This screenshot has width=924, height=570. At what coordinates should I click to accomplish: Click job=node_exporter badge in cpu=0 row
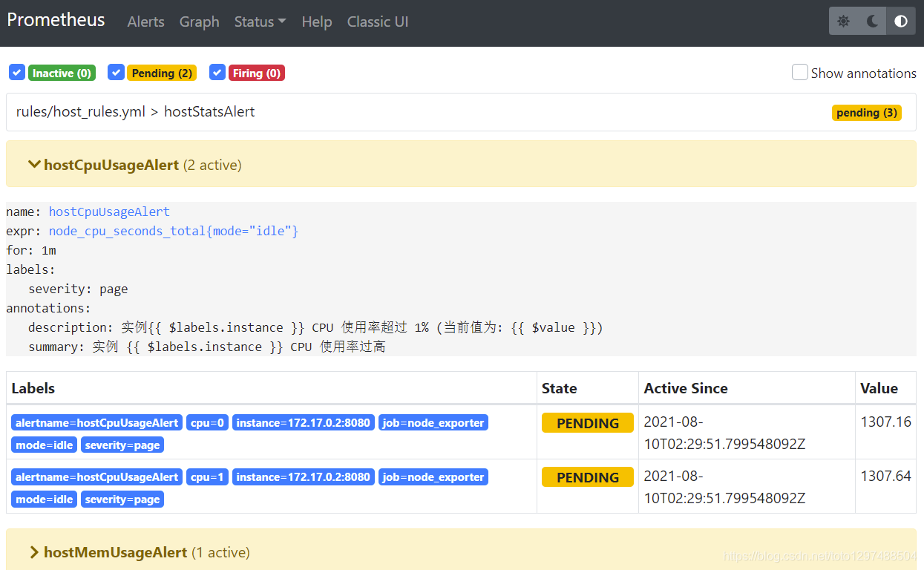click(433, 423)
